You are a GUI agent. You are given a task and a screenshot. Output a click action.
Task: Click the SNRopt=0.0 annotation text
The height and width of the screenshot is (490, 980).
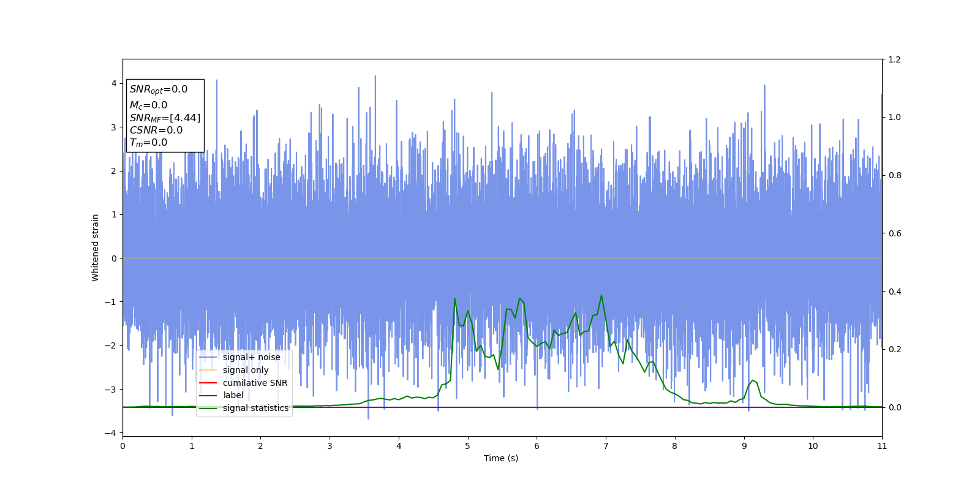click(158, 89)
